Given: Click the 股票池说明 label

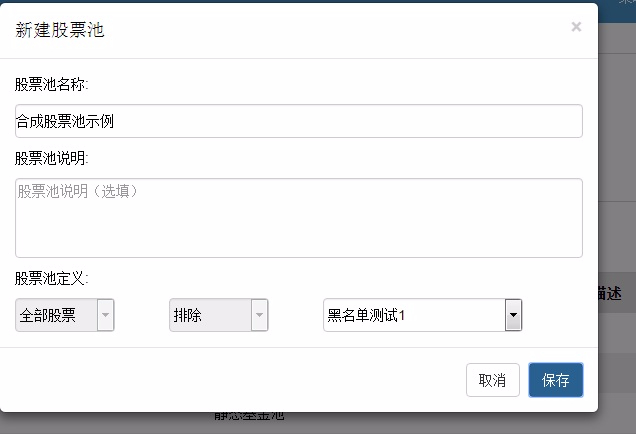Looking at the screenshot, I should (52, 158).
